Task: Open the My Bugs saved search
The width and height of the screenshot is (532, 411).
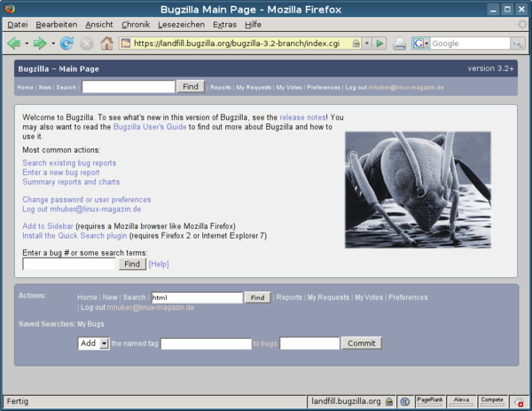Action: tap(90, 324)
